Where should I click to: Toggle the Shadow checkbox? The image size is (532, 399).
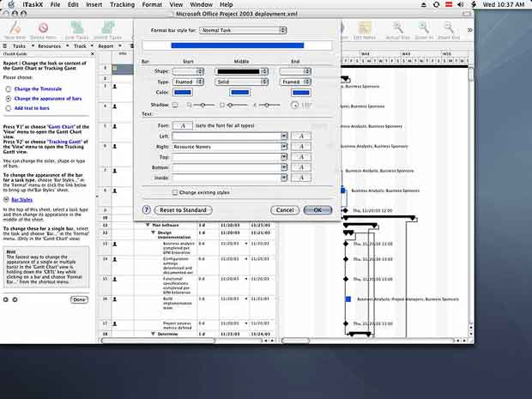[175, 105]
